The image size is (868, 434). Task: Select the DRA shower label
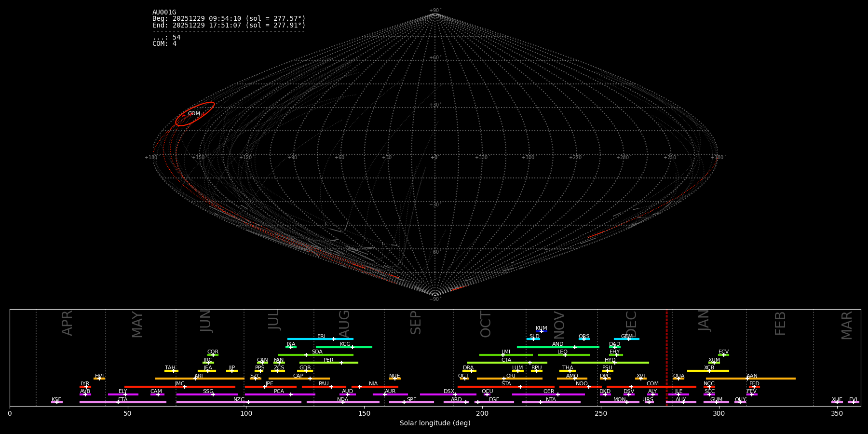tap(468, 368)
